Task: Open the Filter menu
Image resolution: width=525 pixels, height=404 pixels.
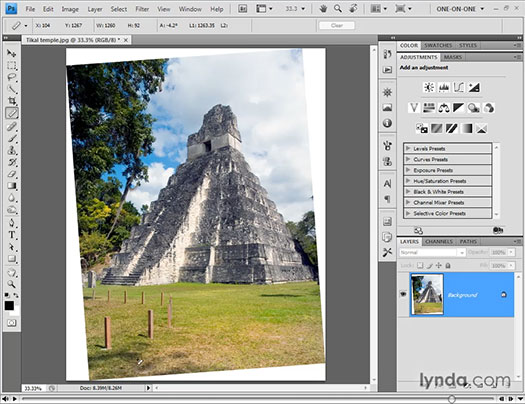Action: [x=142, y=9]
